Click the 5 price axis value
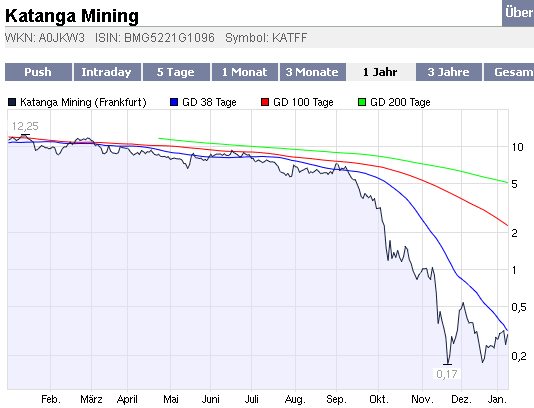This screenshot has height=408, width=534. 515,184
